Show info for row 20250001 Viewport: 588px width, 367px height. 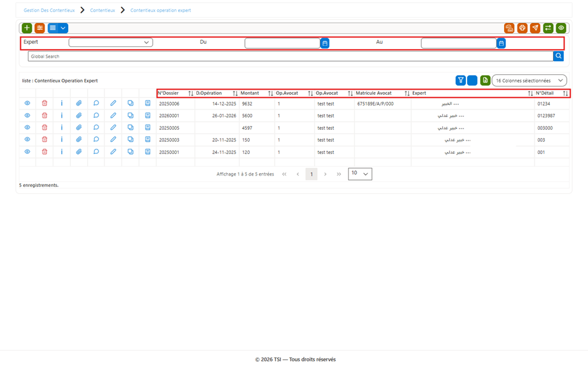[x=62, y=151]
